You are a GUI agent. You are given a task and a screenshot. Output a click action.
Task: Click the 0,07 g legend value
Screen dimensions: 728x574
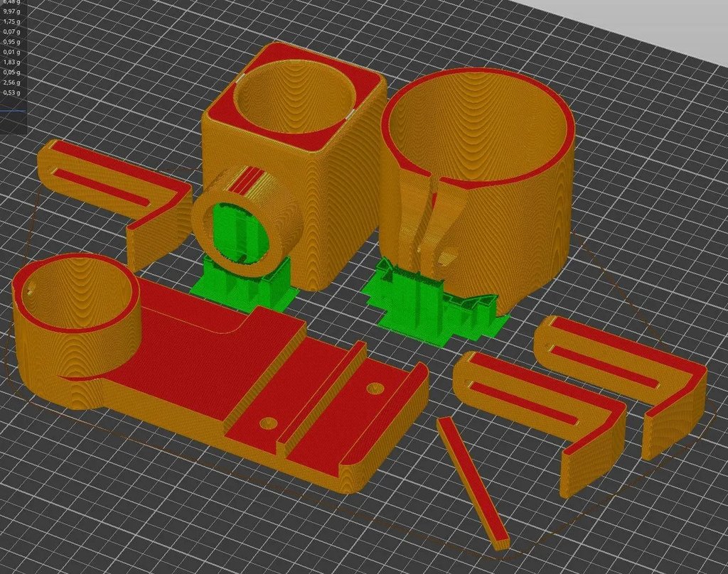click(13, 31)
